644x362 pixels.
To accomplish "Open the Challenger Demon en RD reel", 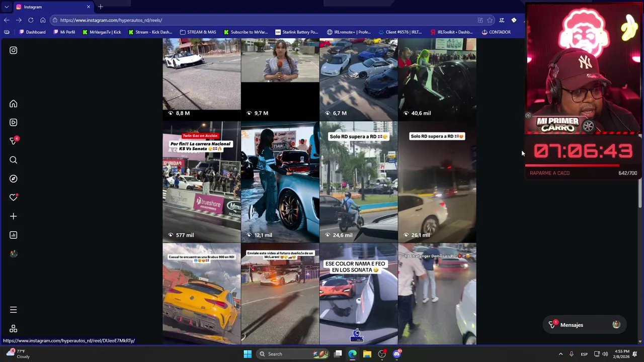I will (437, 294).
